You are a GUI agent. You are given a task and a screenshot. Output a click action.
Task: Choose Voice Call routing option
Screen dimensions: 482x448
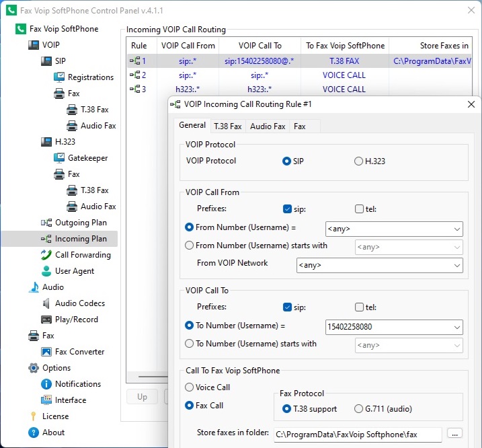pos(189,387)
